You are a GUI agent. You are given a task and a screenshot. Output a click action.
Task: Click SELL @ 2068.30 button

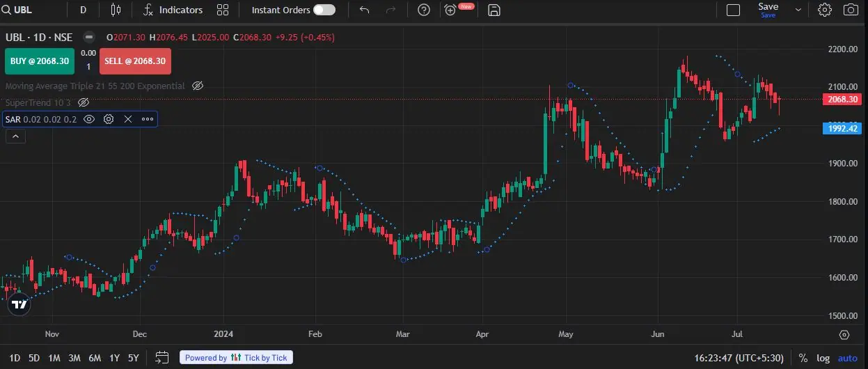135,61
